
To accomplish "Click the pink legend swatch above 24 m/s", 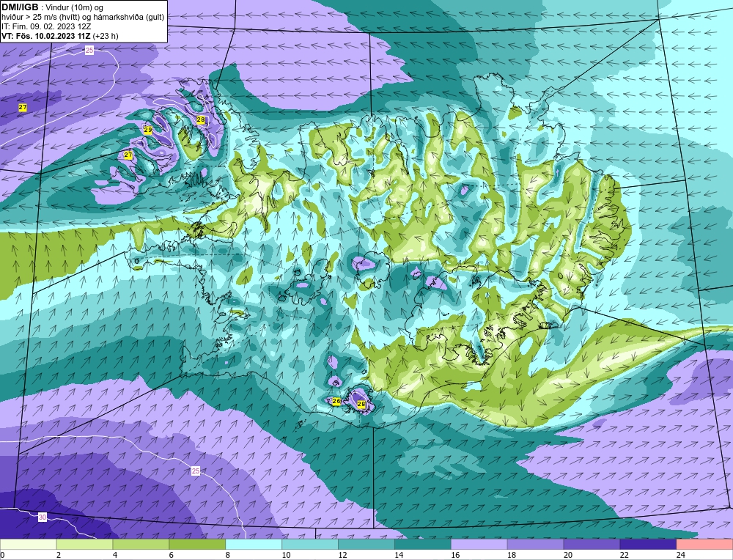I will pos(704,545).
